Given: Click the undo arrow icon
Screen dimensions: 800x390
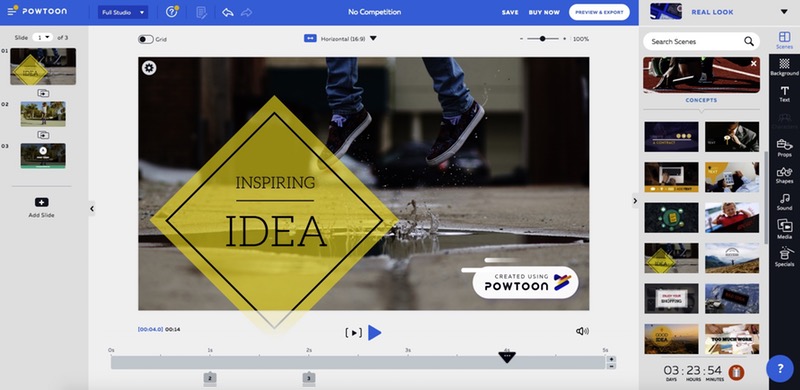Looking at the screenshot, I should click(x=228, y=12).
